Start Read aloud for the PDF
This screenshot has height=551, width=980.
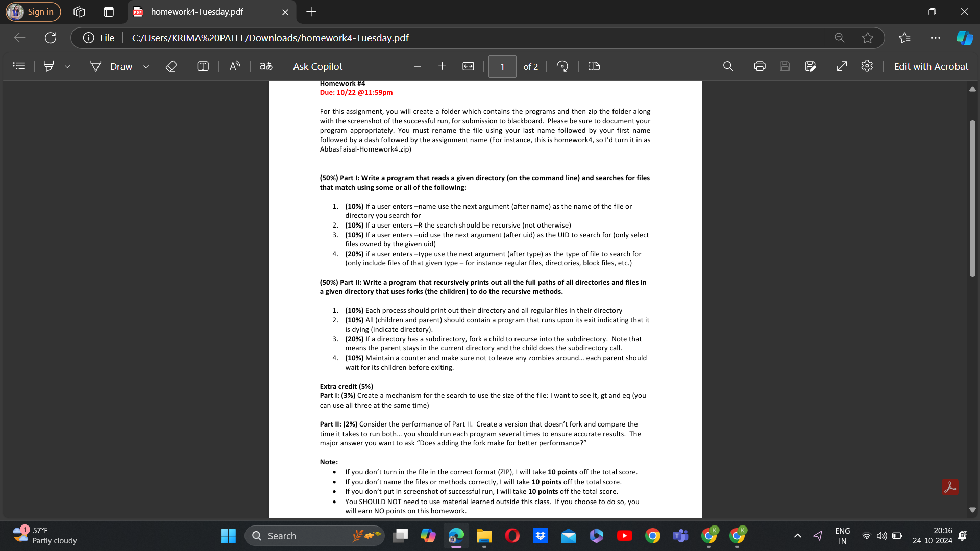coord(234,66)
